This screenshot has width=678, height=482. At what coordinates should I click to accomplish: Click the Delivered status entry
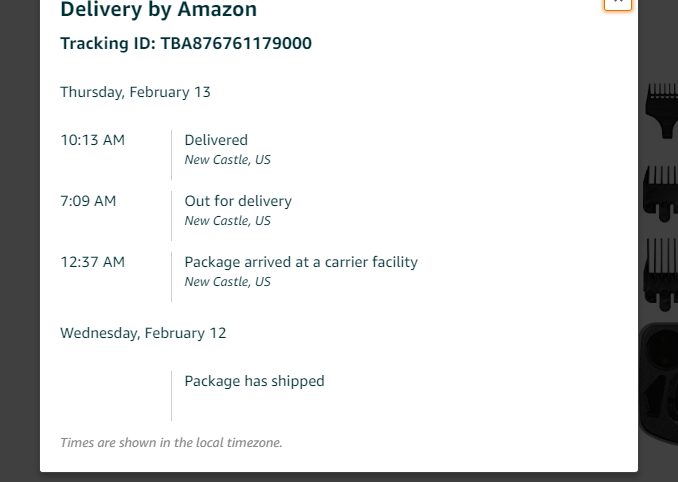click(216, 140)
